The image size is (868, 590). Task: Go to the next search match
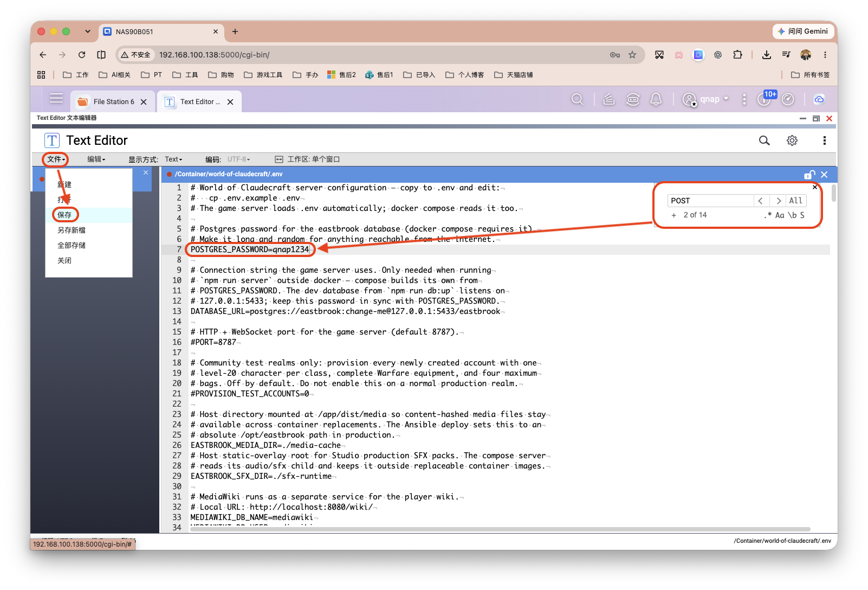pos(778,201)
